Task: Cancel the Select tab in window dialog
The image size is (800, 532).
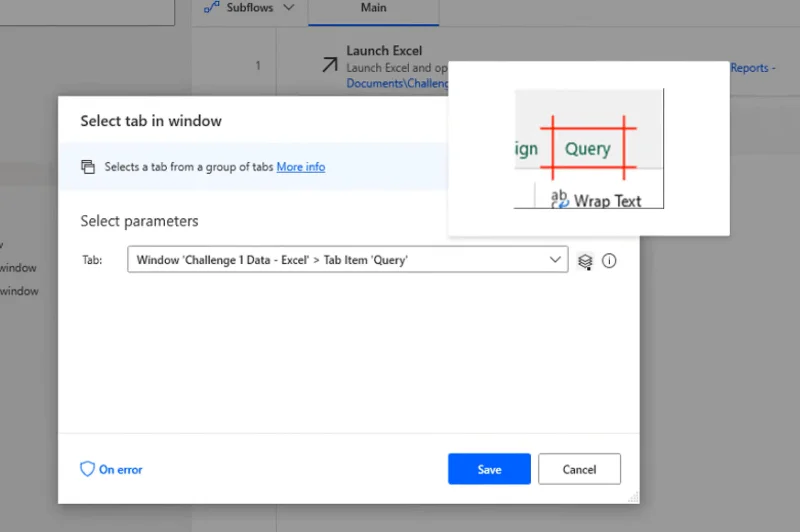Action: coord(579,469)
